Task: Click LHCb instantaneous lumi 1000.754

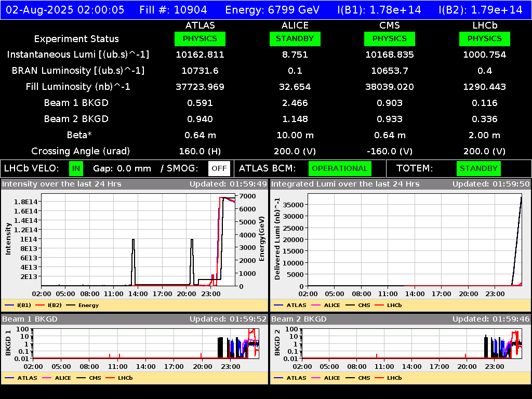Action: click(485, 55)
